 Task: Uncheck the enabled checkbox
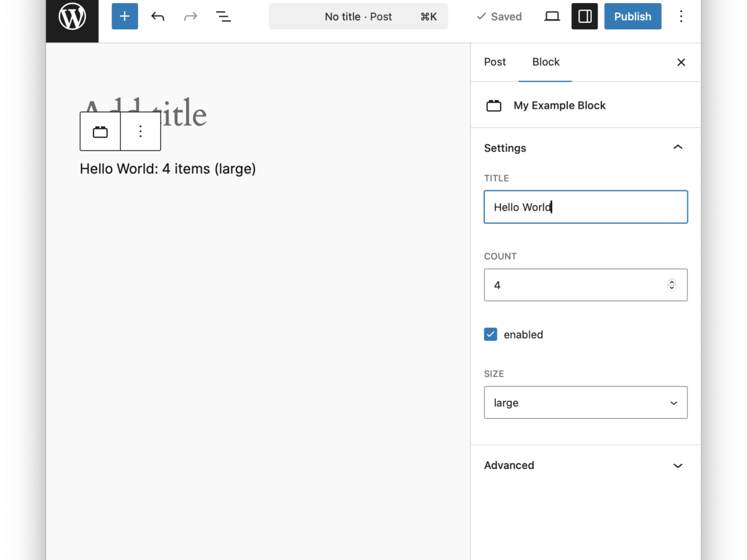click(x=491, y=334)
